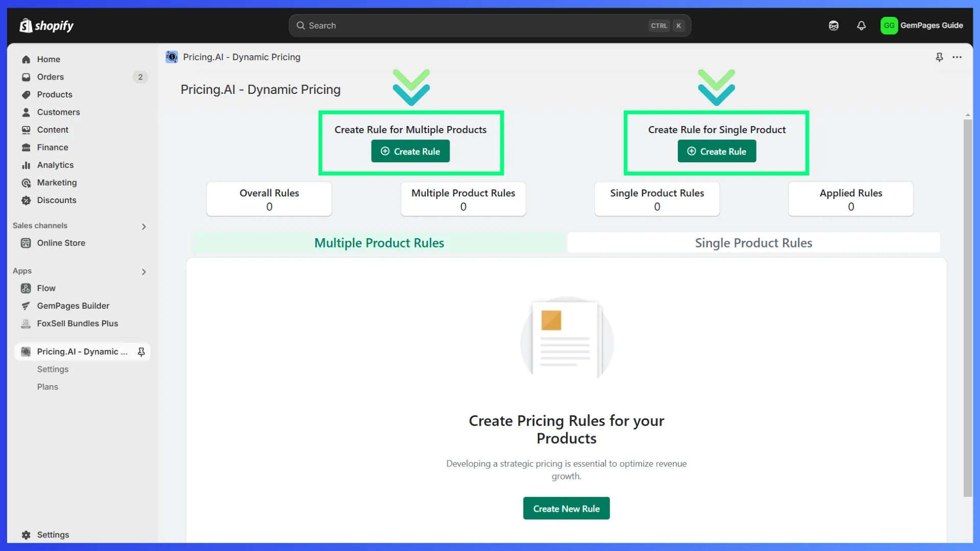
Task: Switch to Single Product Rules tab
Action: click(753, 243)
